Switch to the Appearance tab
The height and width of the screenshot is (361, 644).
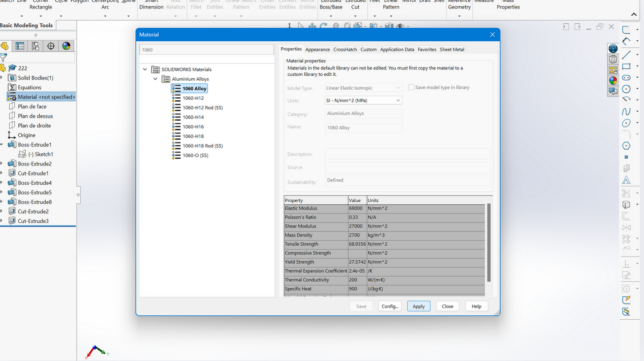(318, 49)
